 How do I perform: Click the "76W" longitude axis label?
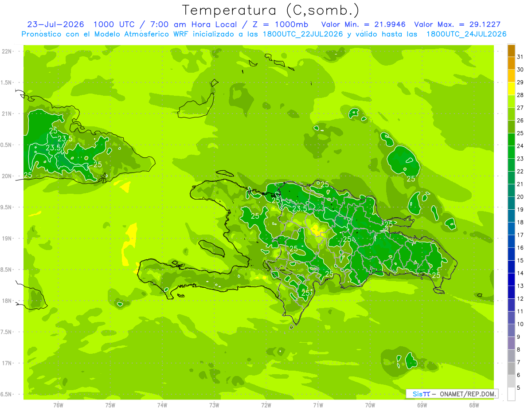pos(58,405)
